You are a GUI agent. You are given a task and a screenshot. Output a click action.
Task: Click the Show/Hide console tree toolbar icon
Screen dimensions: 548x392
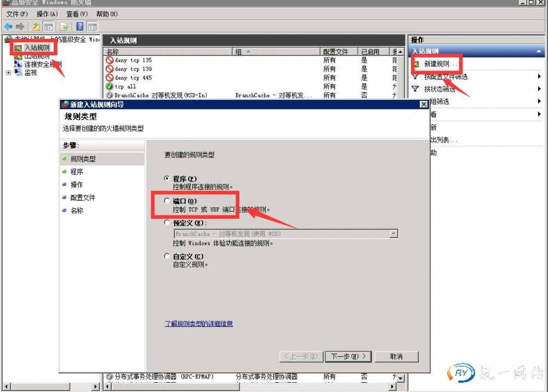[x=48, y=26]
